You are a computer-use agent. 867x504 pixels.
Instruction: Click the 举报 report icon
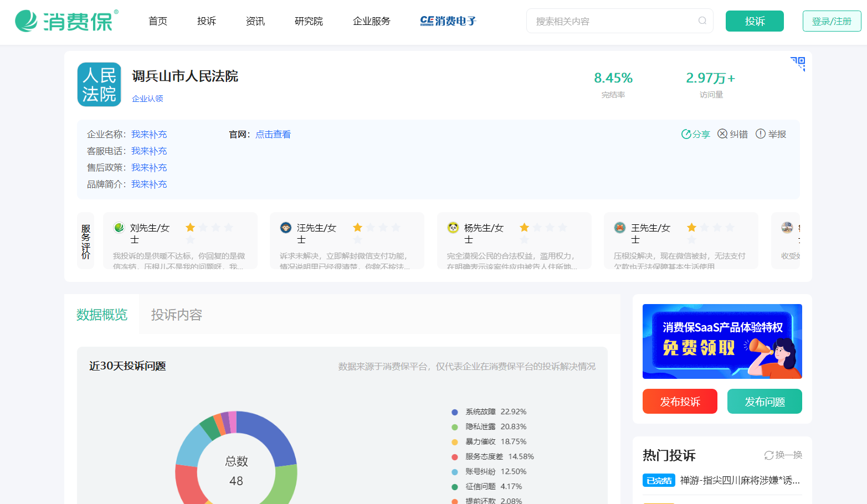761,134
